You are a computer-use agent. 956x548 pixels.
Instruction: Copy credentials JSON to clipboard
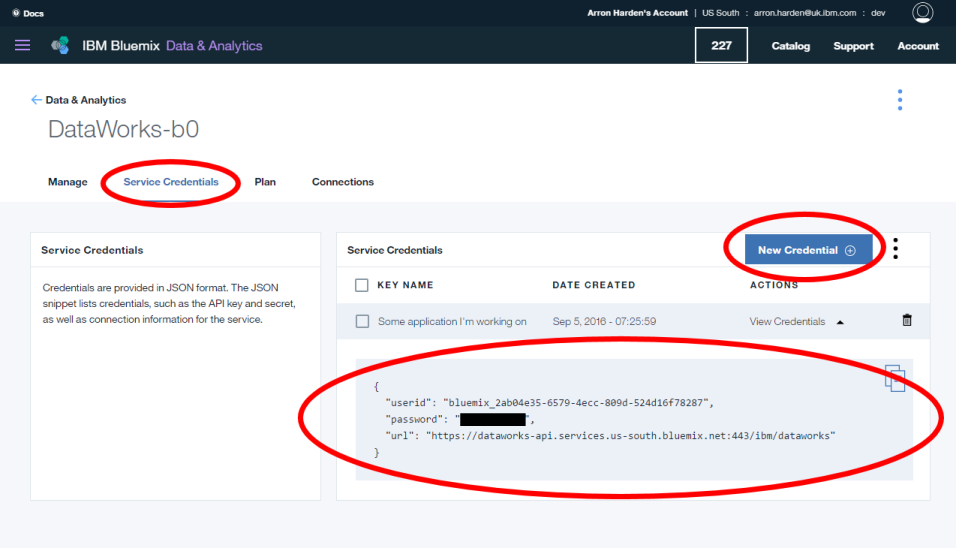click(895, 378)
